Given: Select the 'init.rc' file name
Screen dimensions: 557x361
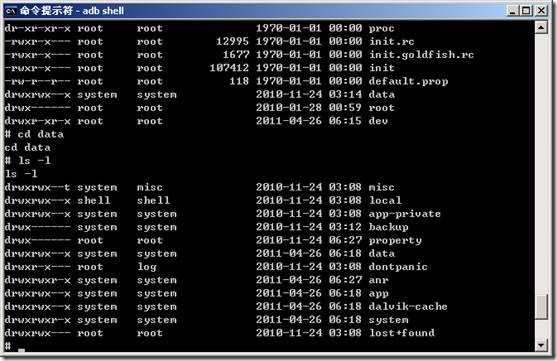Looking at the screenshot, I should coord(391,42).
